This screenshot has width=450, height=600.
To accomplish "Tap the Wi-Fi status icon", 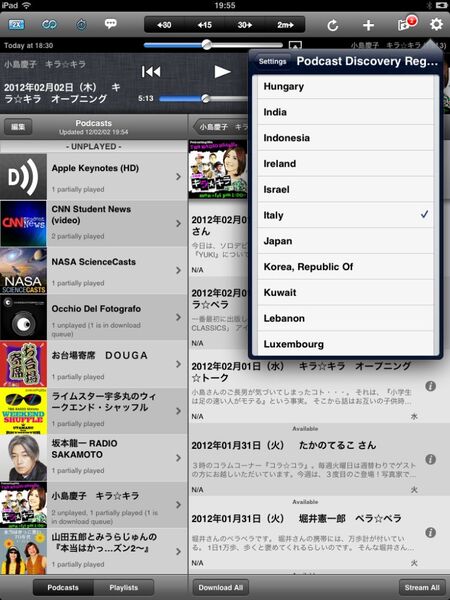I will [26, 5].
